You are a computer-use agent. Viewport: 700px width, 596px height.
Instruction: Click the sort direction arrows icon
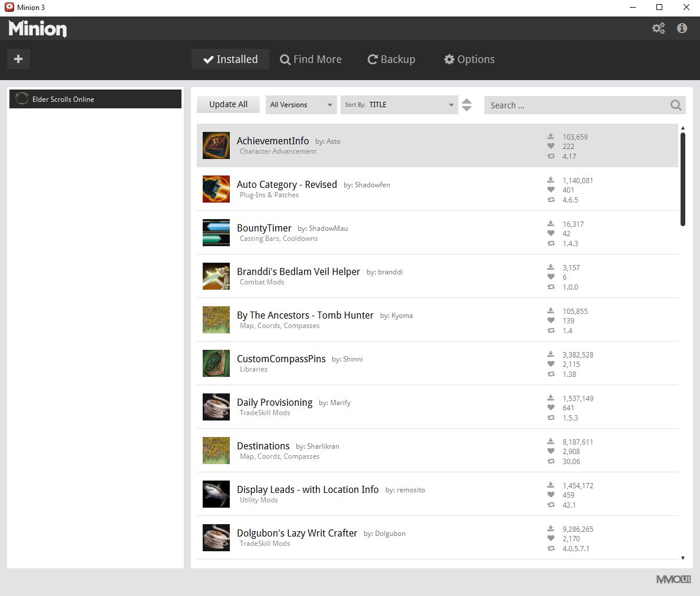[467, 105]
